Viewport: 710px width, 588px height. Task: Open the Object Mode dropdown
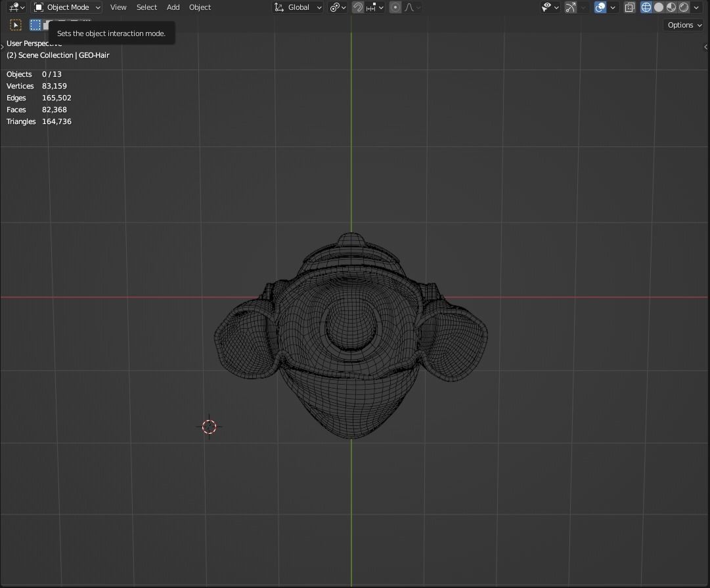point(67,7)
